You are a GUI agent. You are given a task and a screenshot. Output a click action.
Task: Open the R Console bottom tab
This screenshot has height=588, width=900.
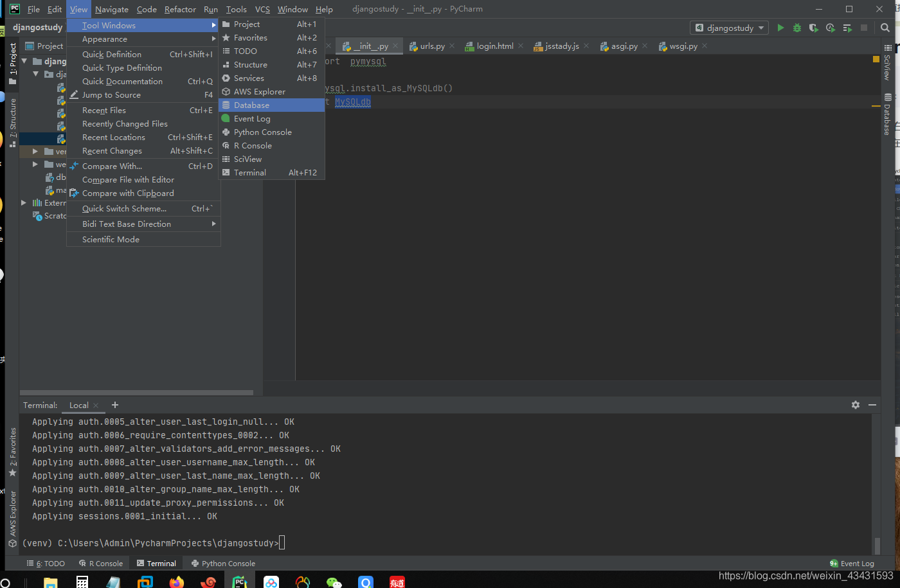tap(101, 564)
